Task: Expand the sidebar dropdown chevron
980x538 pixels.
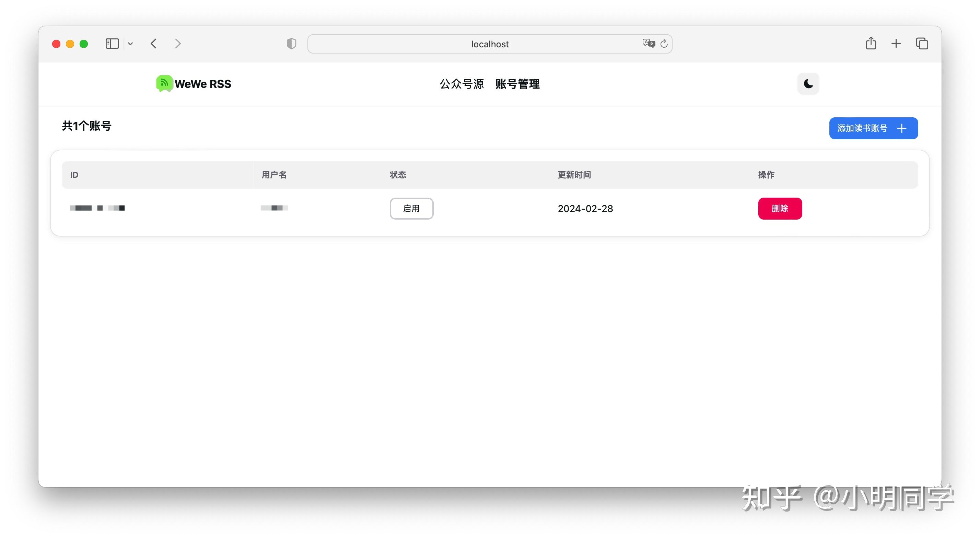Action: (x=130, y=44)
